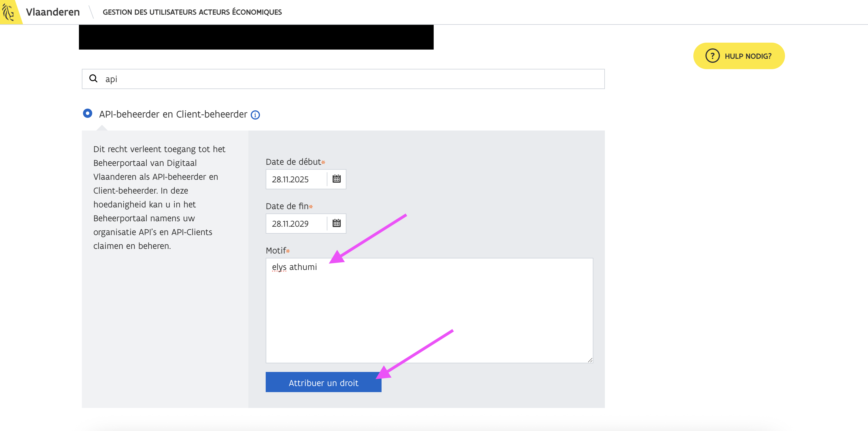The width and height of the screenshot is (868, 431).
Task: Click the info icon beside API-beheerder
Action: [x=255, y=115]
